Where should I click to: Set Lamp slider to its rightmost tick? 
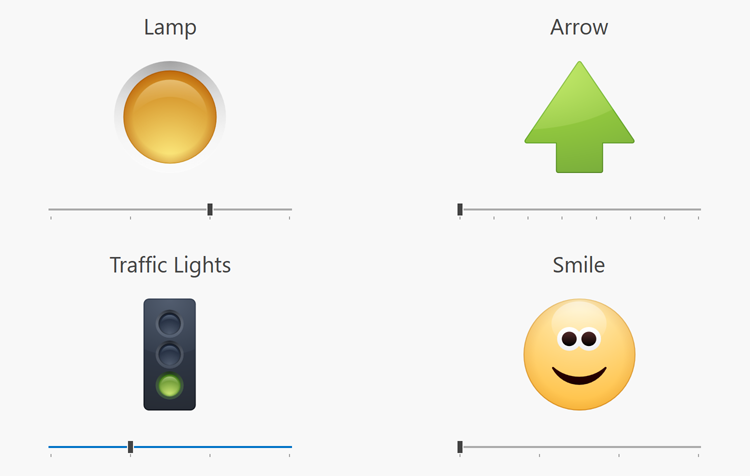click(290, 209)
